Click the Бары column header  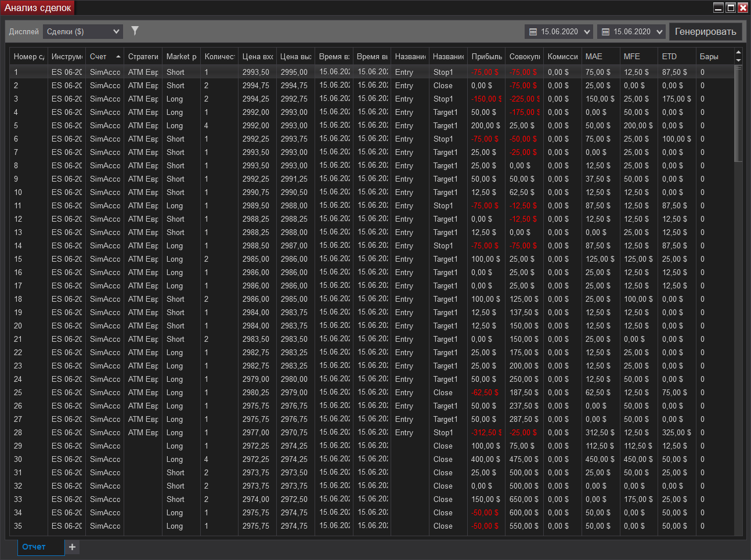coord(715,56)
